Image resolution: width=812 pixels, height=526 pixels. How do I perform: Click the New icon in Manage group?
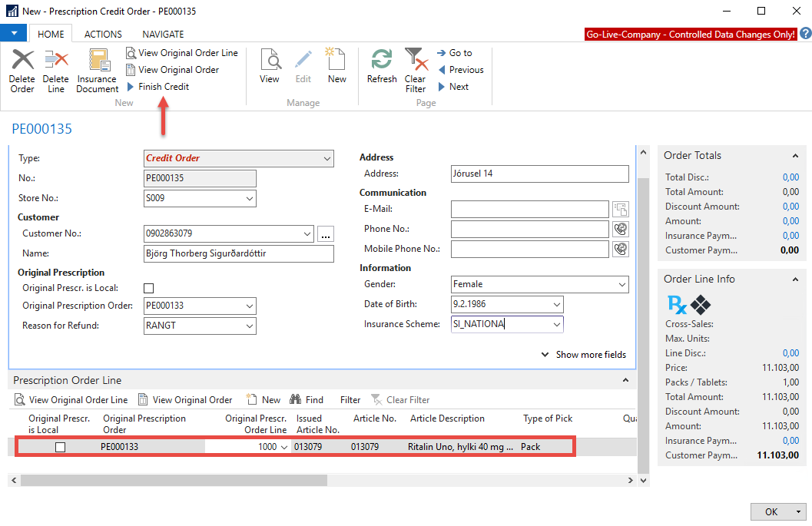336,60
